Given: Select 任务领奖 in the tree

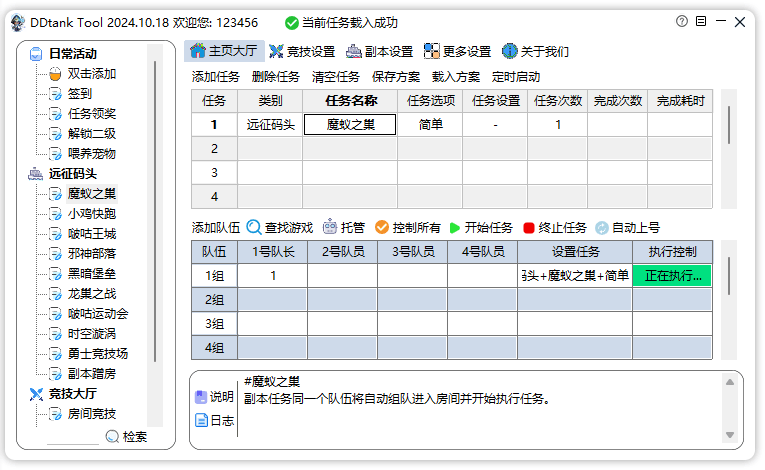Looking at the screenshot, I should click(x=92, y=114).
